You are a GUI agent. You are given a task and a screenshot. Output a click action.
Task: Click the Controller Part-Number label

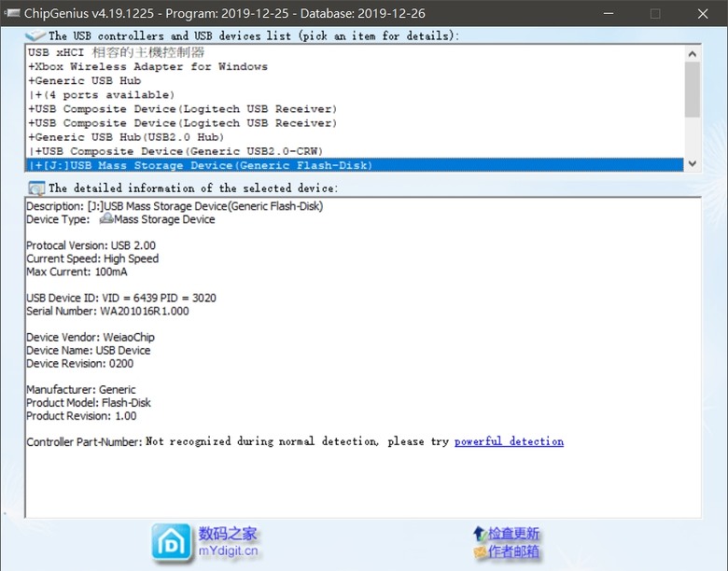coord(84,442)
